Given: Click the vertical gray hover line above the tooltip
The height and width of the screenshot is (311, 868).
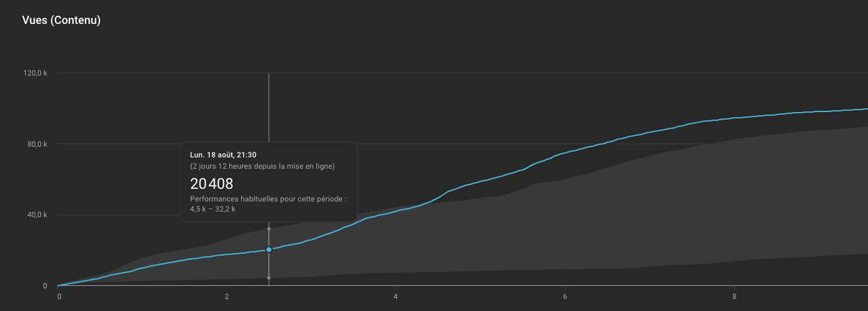Looking at the screenshot, I should tap(269, 107).
